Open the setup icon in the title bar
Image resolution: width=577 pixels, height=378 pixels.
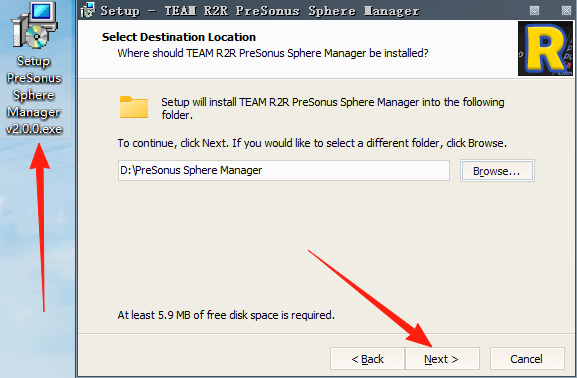tap(88, 10)
